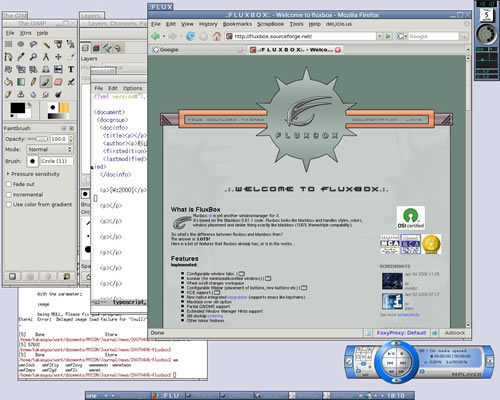Click the MPlayer play/pause button
Viewport: 500px width, 400px height.
point(391,354)
